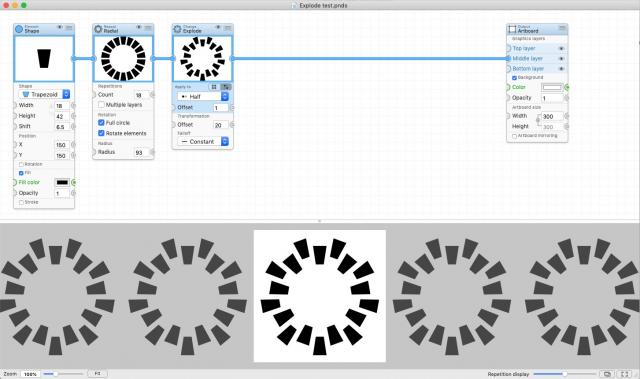This screenshot has width=640, height=379.
Task: Click the black Fill color swatch
Action: click(x=62, y=182)
